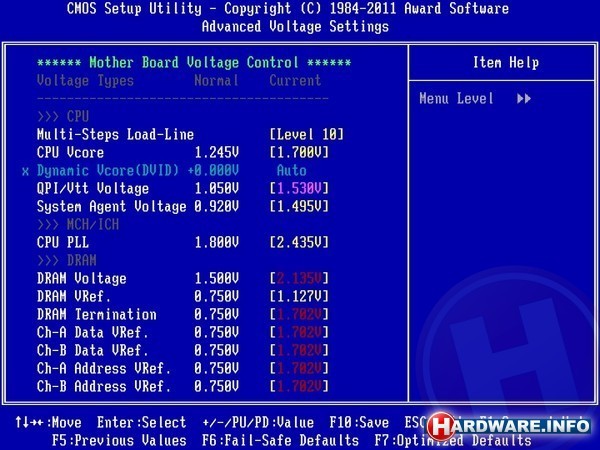Edit the Ch-B Data VRef. current value
600x450 pixels.
(x=299, y=351)
